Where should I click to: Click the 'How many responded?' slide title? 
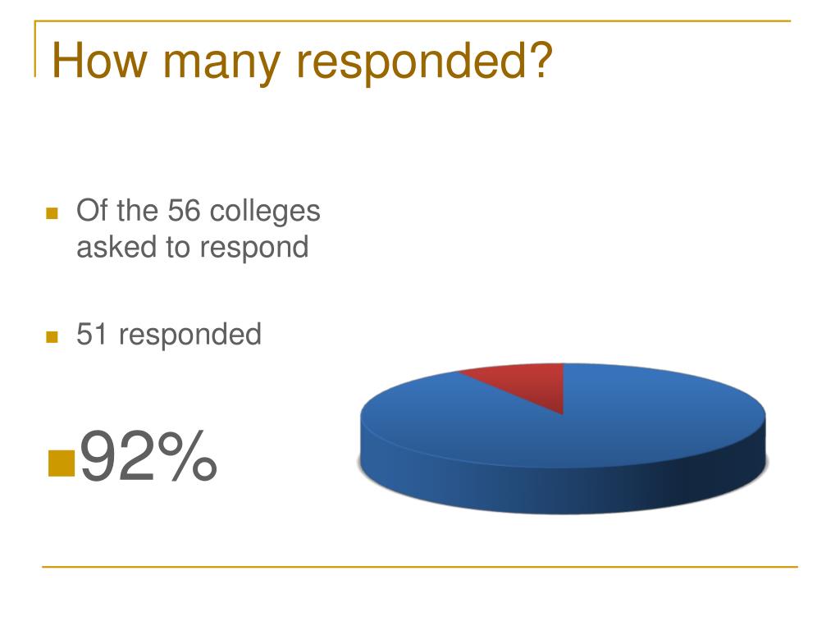click(302, 62)
